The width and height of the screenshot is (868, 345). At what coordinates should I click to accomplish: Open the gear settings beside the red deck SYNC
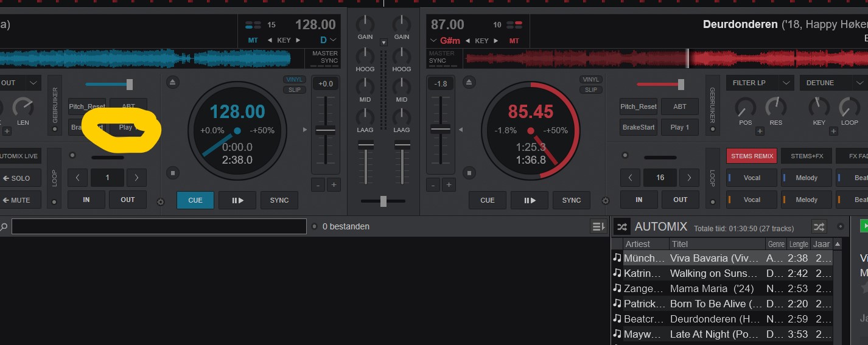click(x=605, y=201)
